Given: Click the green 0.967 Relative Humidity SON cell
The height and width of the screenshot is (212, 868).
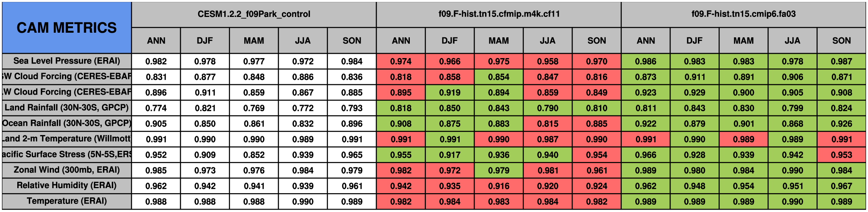Looking at the screenshot, I should tap(841, 186).
